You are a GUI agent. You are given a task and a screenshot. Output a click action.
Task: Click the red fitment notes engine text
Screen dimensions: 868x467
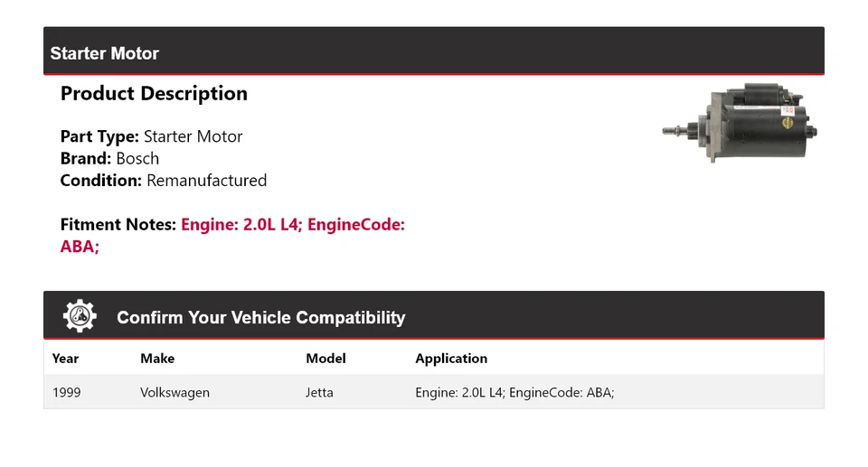click(x=292, y=225)
